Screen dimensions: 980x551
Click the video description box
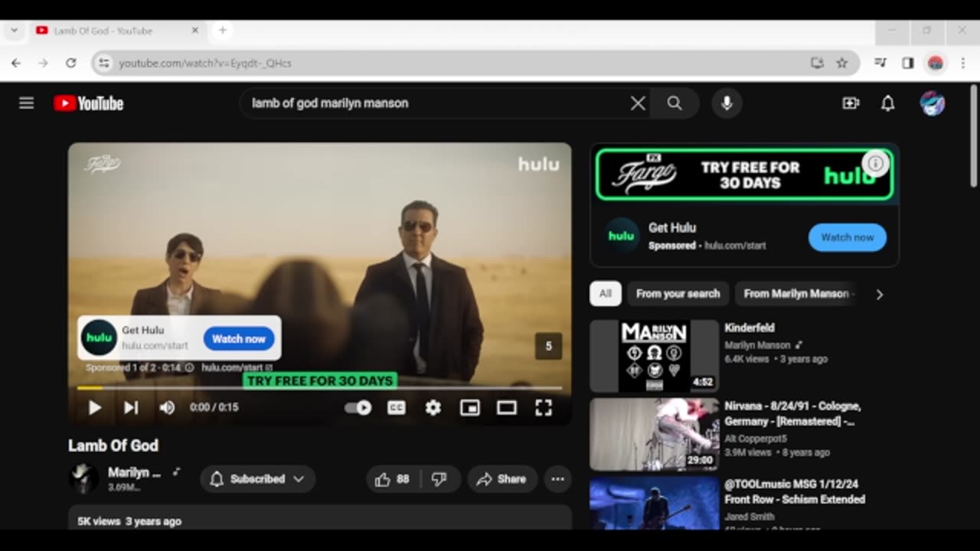click(x=320, y=518)
